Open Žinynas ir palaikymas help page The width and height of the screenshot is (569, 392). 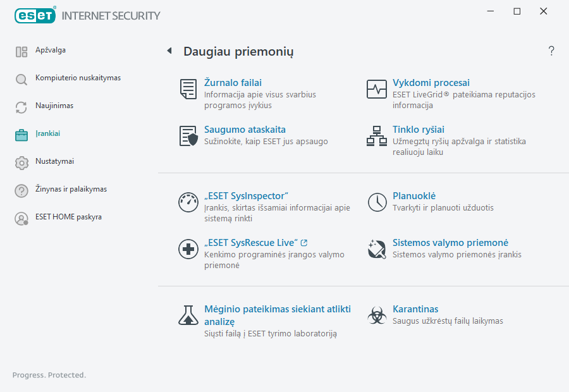[x=21, y=189]
